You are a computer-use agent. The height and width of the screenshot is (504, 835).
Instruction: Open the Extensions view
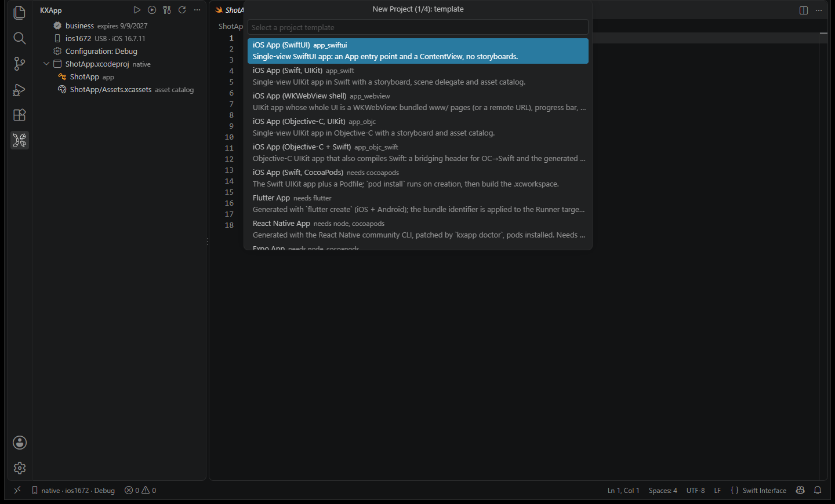[x=19, y=115]
